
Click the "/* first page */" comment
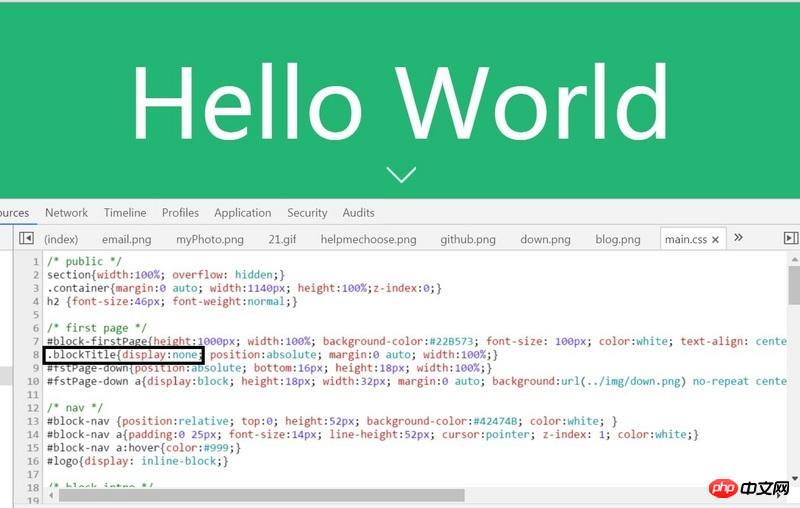[x=97, y=328]
